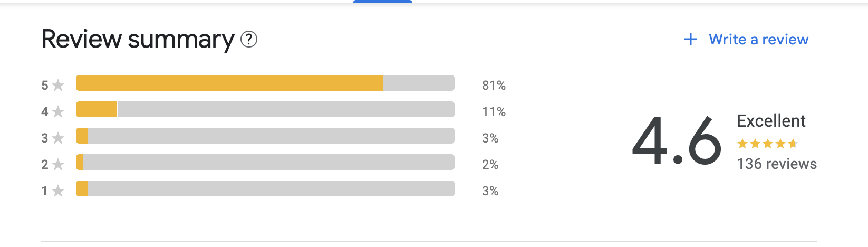Viewport: 868px width, 247px height.
Task: Select the 1-star rating bar
Action: coord(265,188)
